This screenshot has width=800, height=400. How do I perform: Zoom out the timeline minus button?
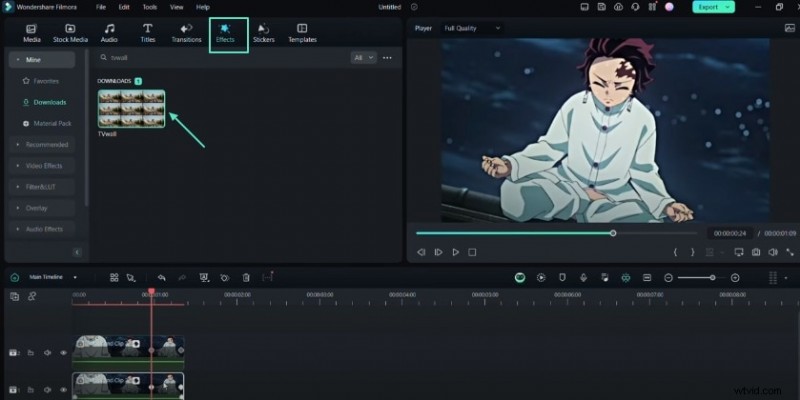668,278
